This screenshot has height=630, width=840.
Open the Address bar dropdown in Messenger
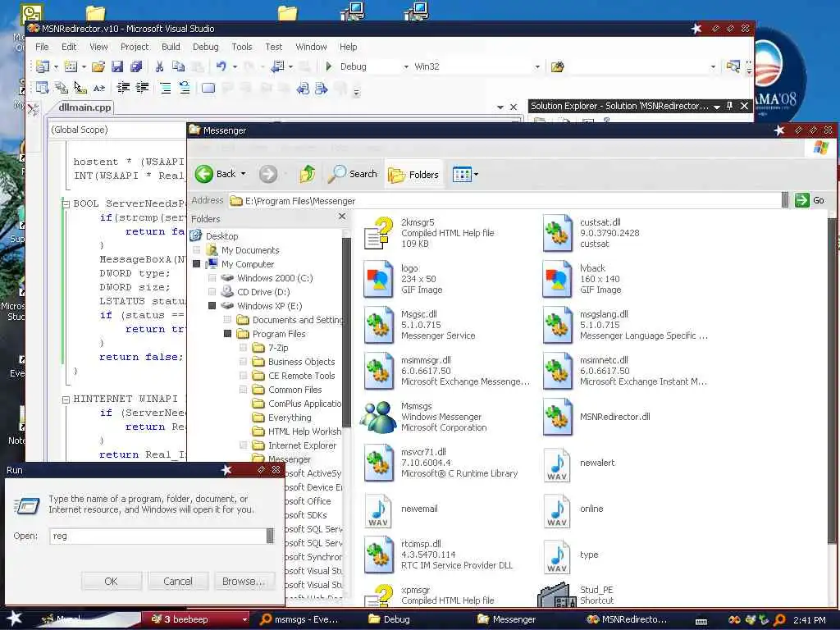coord(785,200)
